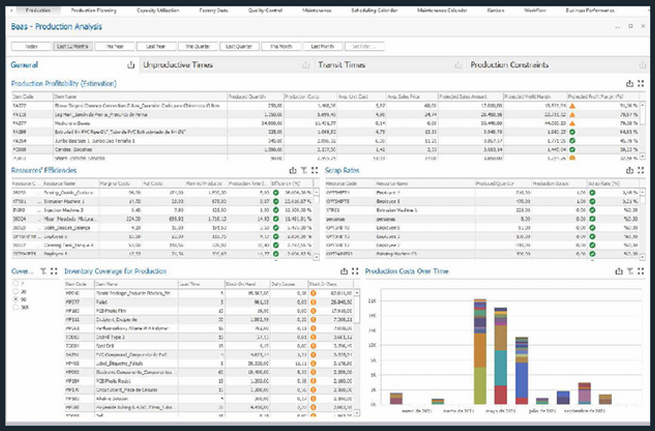Switch to the Unproductive Times tab

(180, 65)
